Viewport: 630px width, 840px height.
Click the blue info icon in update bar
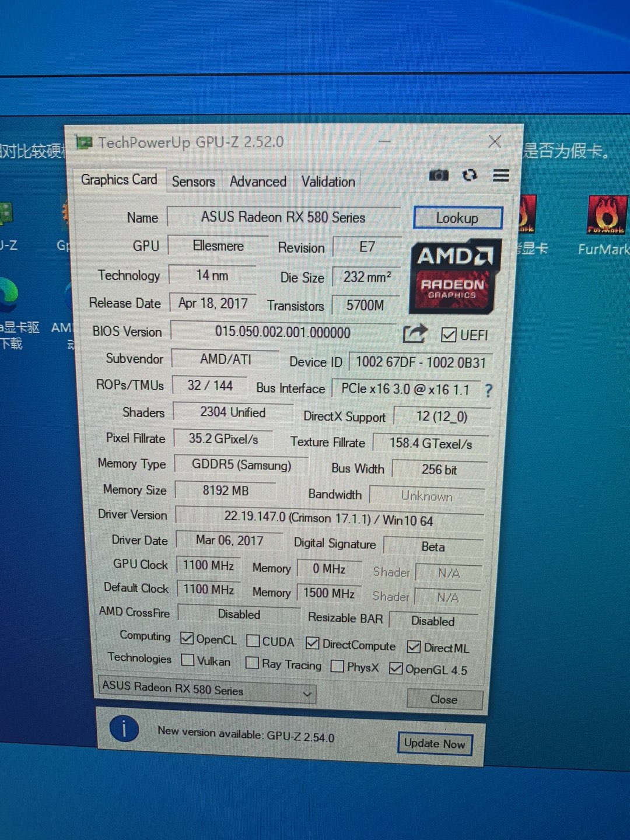(124, 729)
